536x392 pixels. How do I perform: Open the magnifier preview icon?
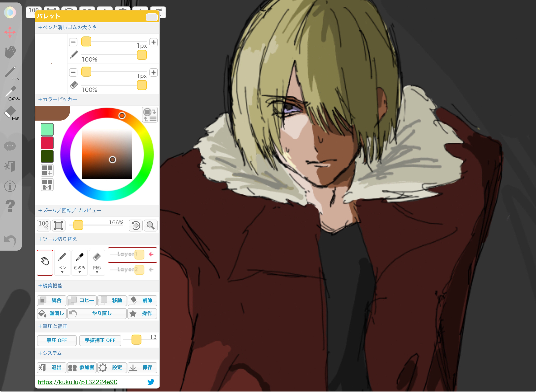(151, 226)
